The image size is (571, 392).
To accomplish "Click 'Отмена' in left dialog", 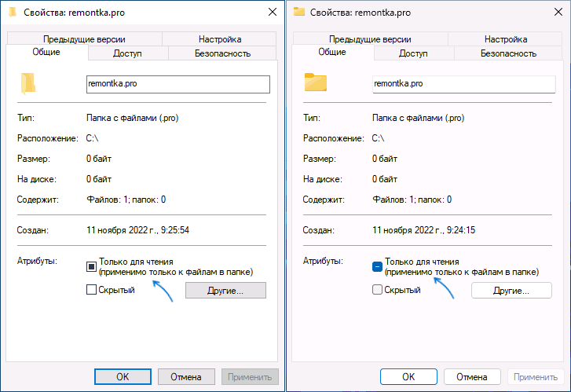I will (186, 377).
